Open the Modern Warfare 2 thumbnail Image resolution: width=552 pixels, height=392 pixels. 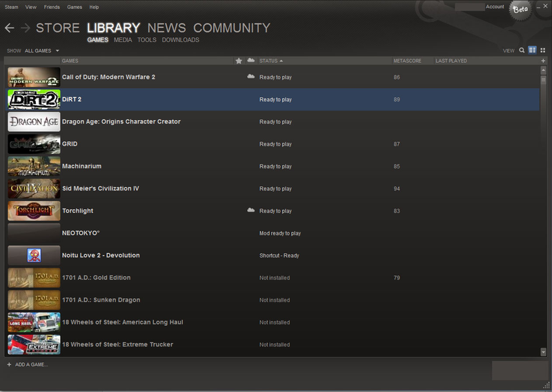tap(34, 77)
